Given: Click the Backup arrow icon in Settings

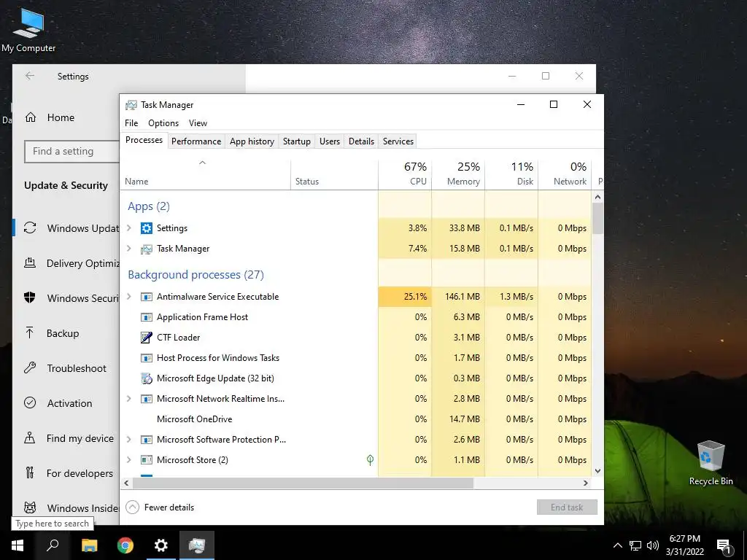Looking at the screenshot, I should click(29, 332).
